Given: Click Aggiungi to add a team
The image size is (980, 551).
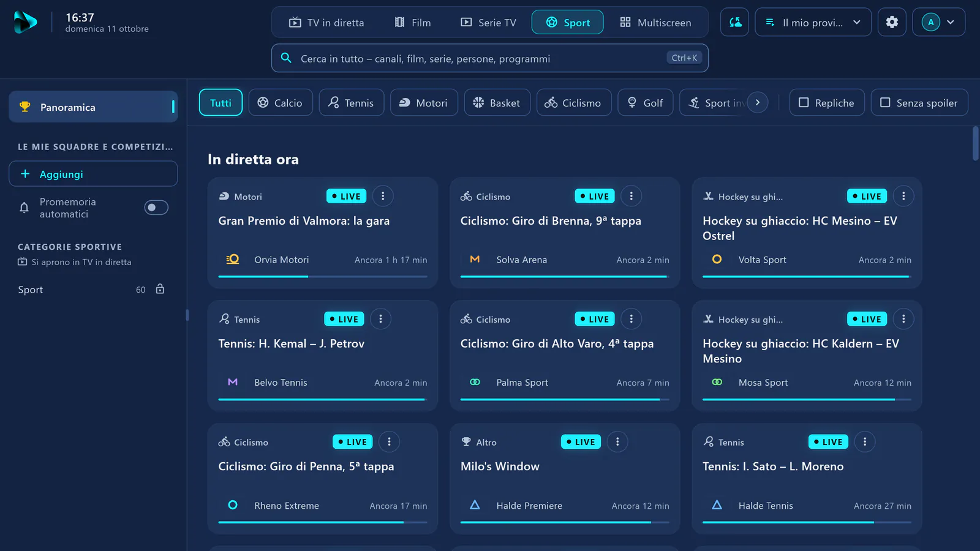Looking at the screenshot, I should coord(93,174).
